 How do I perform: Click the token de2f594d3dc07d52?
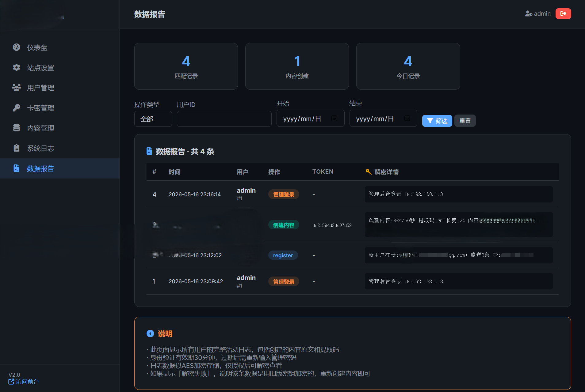point(332,225)
